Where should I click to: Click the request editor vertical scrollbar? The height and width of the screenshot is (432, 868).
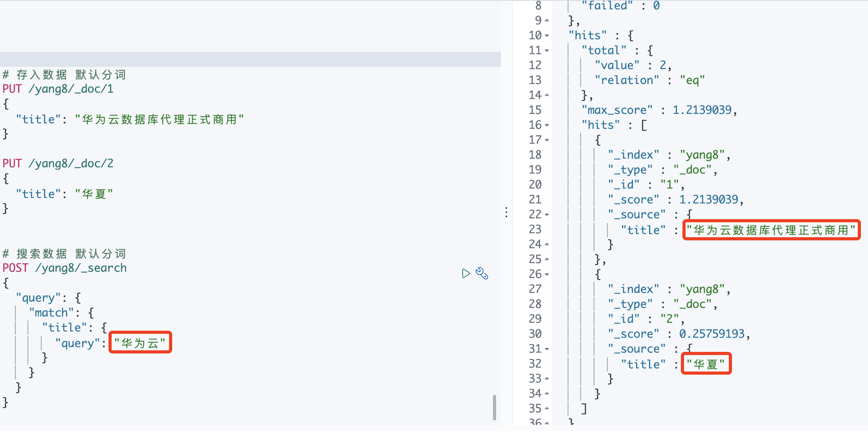pyautogui.click(x=494, y=407)
